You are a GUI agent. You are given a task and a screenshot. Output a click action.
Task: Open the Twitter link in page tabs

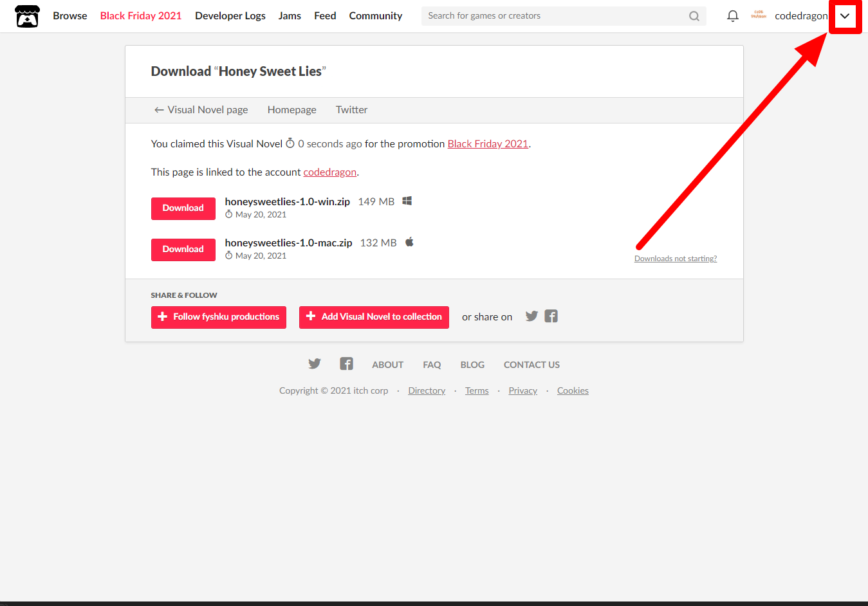tap(352, 110)
